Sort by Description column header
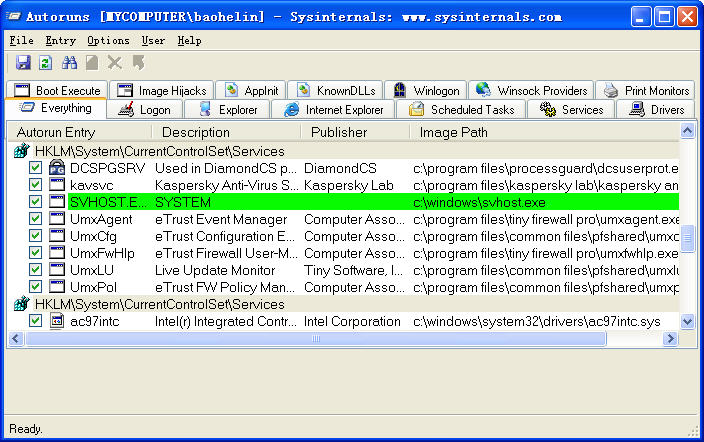This screenshot has width=704, height=442. pyautogui.click(x=226, y=133)
